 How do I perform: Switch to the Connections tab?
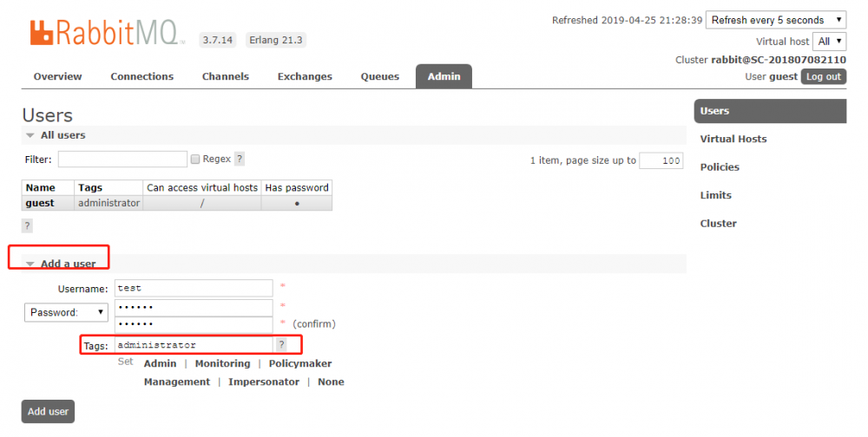point(141,76)
